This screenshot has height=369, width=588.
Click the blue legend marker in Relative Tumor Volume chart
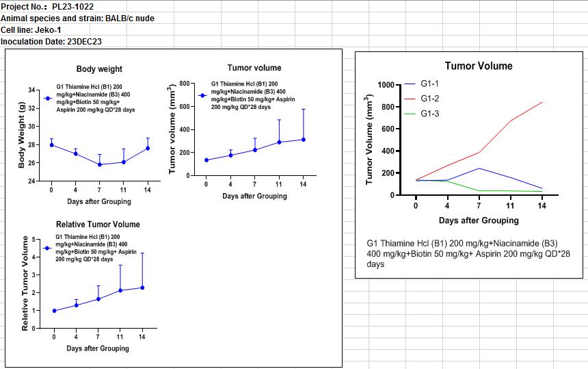(47, 248)
